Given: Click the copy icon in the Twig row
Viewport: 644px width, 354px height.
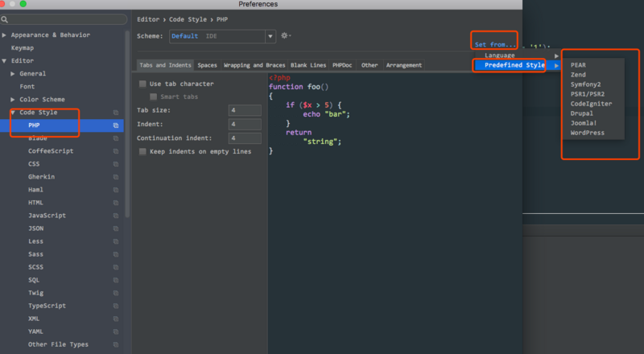Looking at the screenshot, I should (x=116, y=293).
